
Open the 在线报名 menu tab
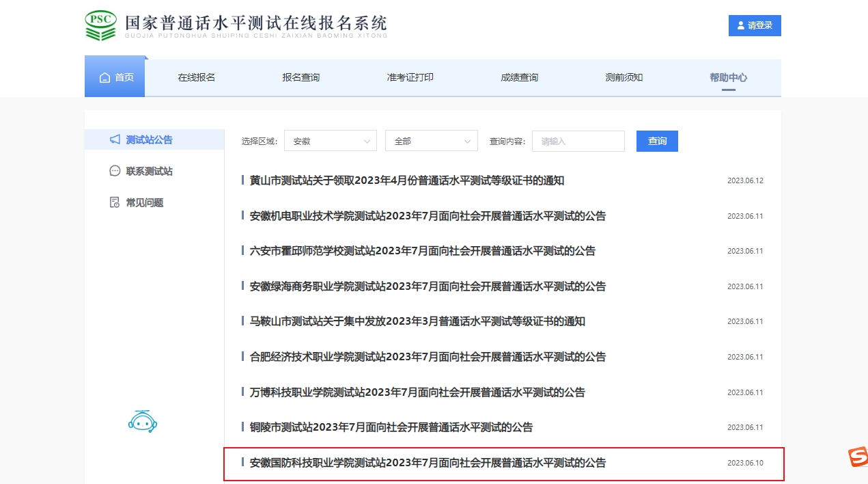[197, 77]
